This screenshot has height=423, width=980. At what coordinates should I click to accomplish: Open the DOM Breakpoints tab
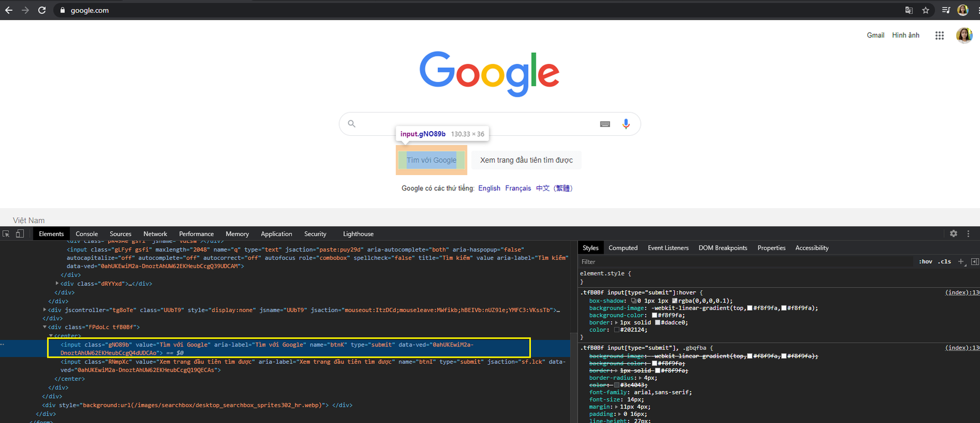(723, 248)
